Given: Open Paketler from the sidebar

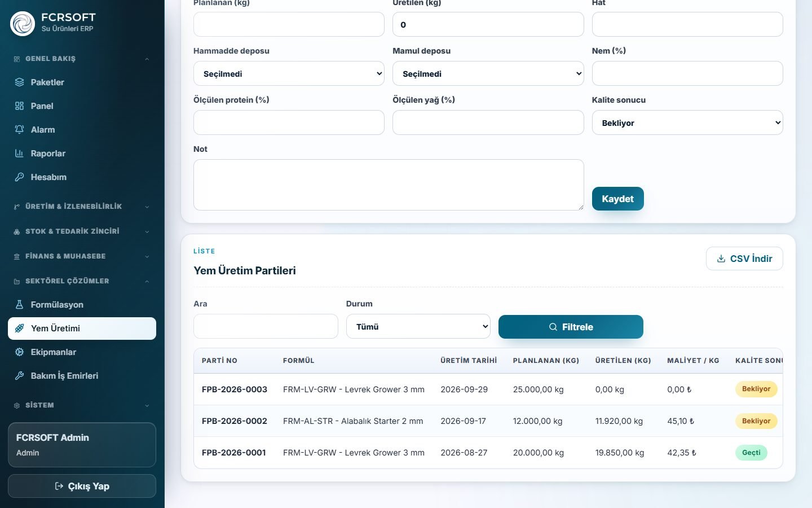Looking at the screenshot, I should point(82,82).
